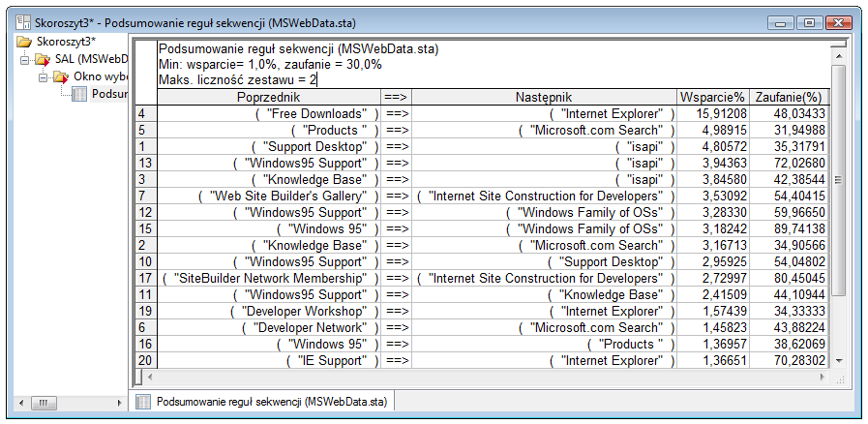Click the confidence value 80,45045
868x424 pixels.
click(790, 279)
